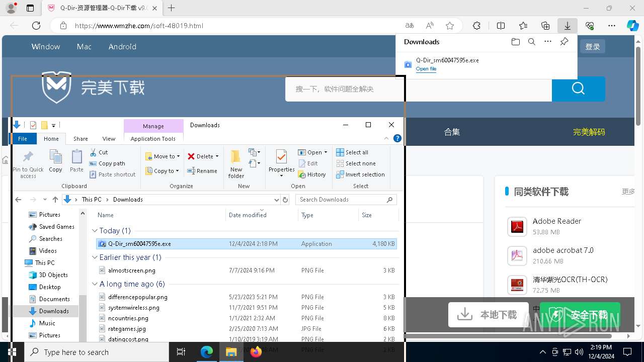Viewport: 644px width, 362px height.
Task: Refresh the Edge browser page
Action: (x=36, y=26)
